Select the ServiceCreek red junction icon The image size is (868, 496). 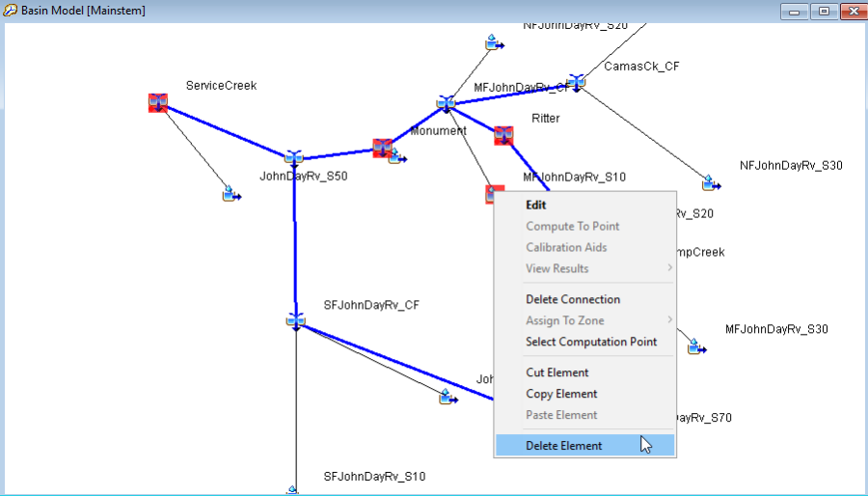[x=158, y=103]
